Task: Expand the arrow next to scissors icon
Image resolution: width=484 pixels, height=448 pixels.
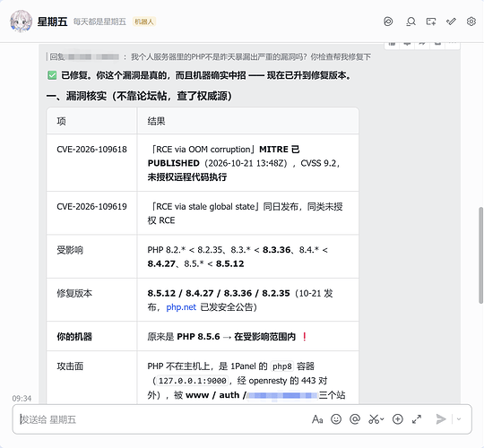Action: [382, 419]
